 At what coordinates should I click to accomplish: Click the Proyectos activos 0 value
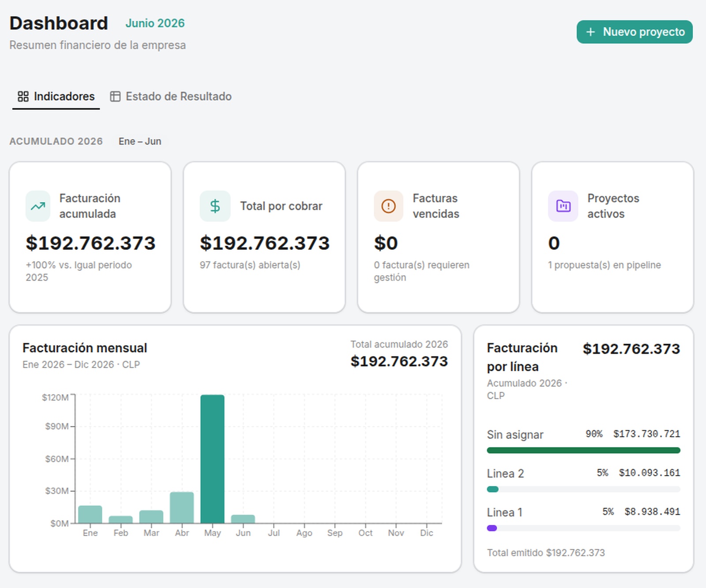click(x=554, y=243)
